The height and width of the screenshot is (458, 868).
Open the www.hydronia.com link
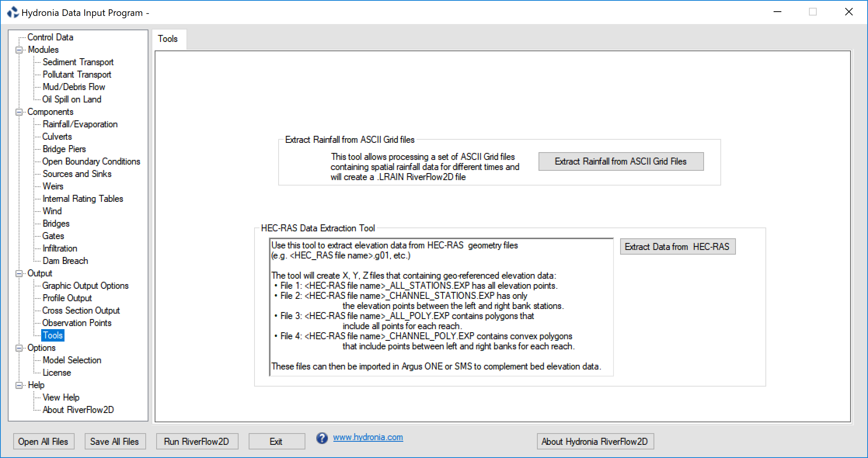pos(368,437)
